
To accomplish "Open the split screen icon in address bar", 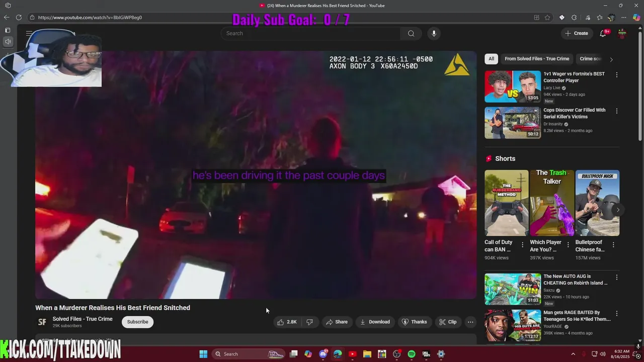I will pos(537,17).
